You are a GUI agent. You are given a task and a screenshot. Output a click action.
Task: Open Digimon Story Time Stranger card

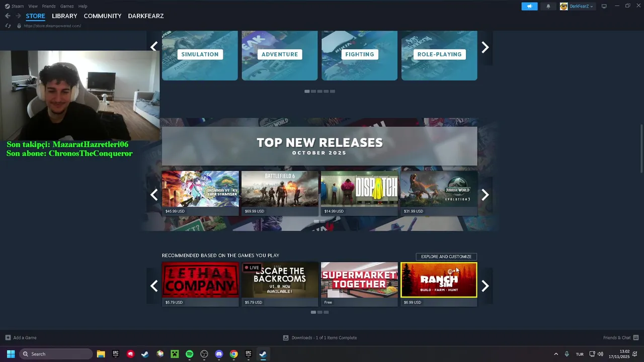coord(200,193)
